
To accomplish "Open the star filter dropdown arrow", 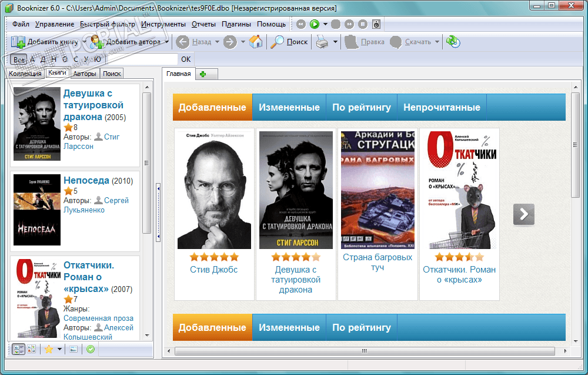I will 59,349.
